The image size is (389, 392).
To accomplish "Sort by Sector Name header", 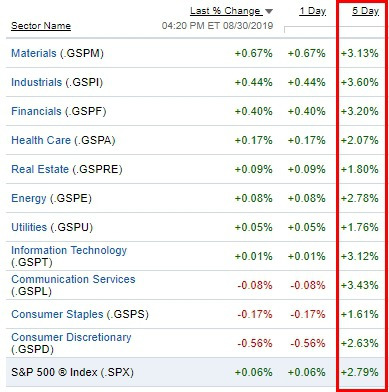I will coord(41,26).
